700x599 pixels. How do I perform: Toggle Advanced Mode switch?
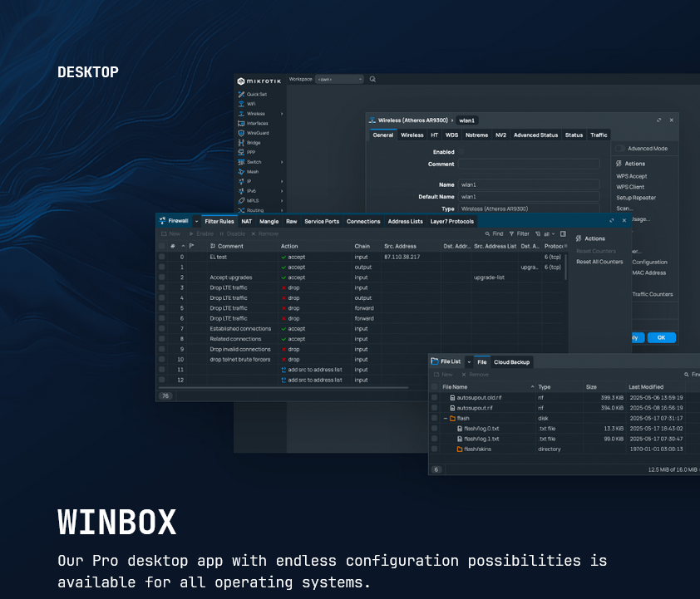coord(619,149)
